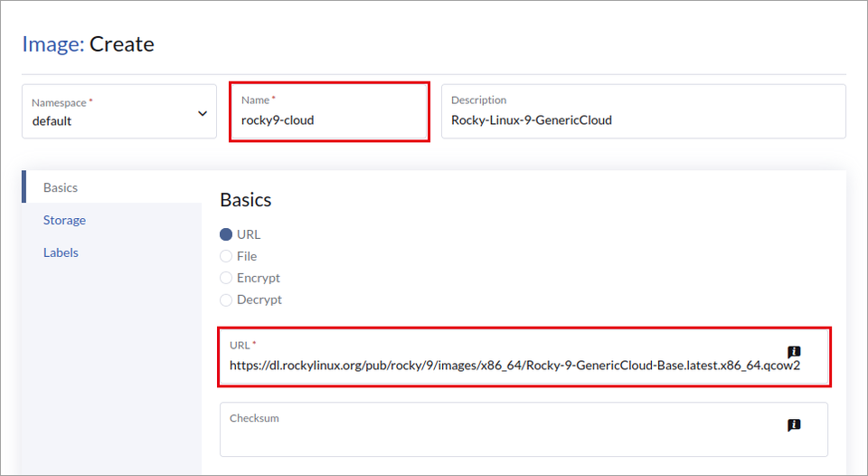This screenshot has width=868, height=476.
Task: Switch to the Storage tab
Action: [112, 220]
